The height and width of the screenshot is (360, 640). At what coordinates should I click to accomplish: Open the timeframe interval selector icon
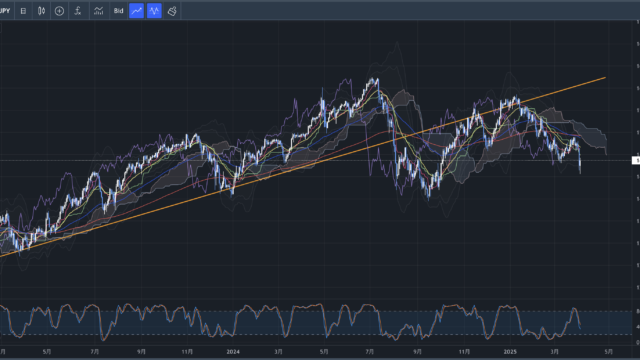(x=23, y=11)
